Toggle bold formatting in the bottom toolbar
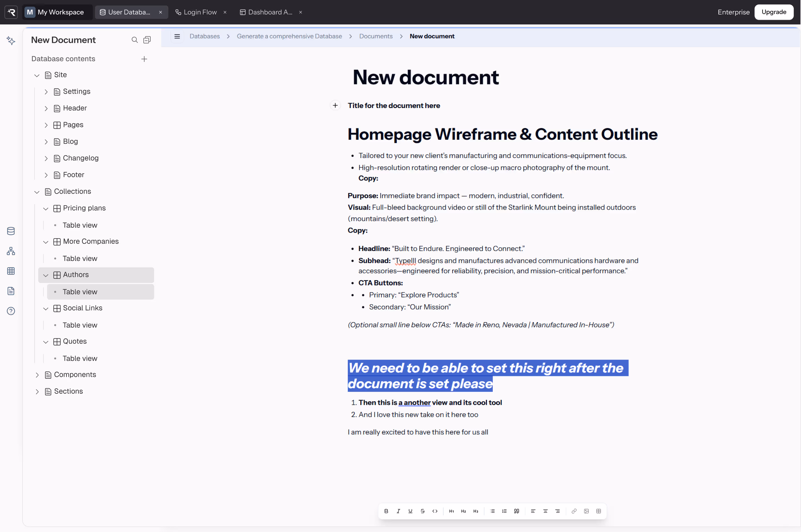 (x=386, y=511)
